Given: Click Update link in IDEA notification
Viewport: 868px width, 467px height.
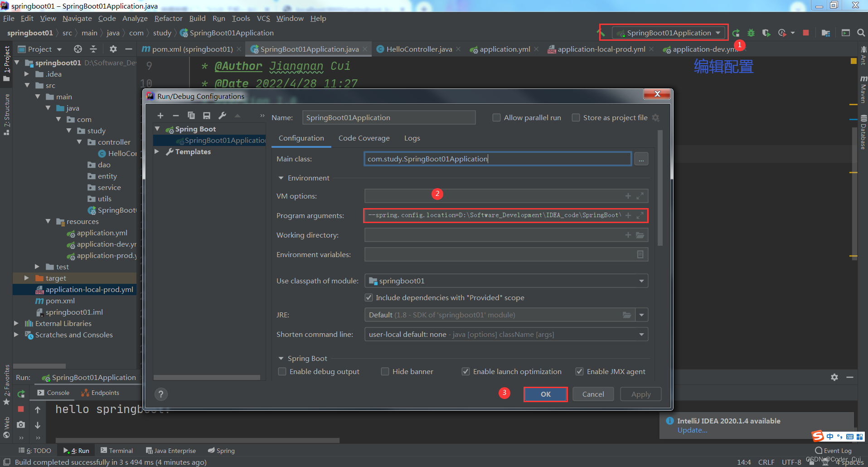Looking at the screenshot, I should (692, 430).
